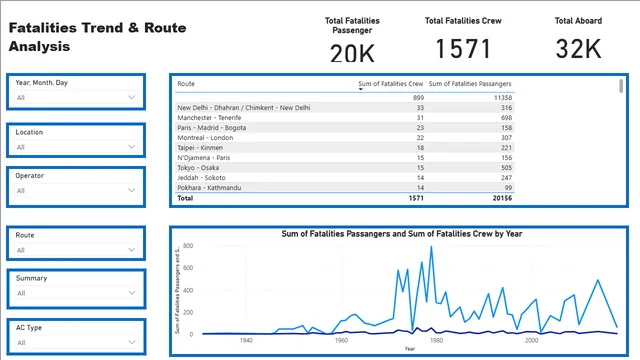Image resolution: width=640 pixels, height=360 pixels.
Task: Select the New Delhi - Dhahran / Chimkent row
Action: (x=345, y=108)
